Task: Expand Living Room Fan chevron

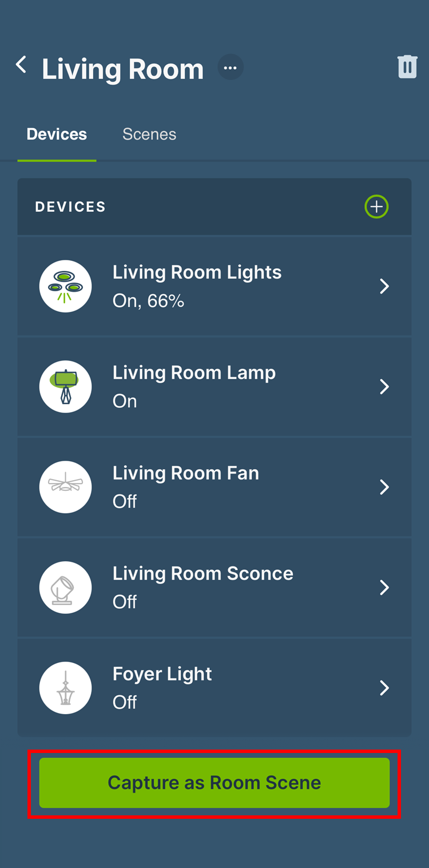Action: [x=384, y=487]
